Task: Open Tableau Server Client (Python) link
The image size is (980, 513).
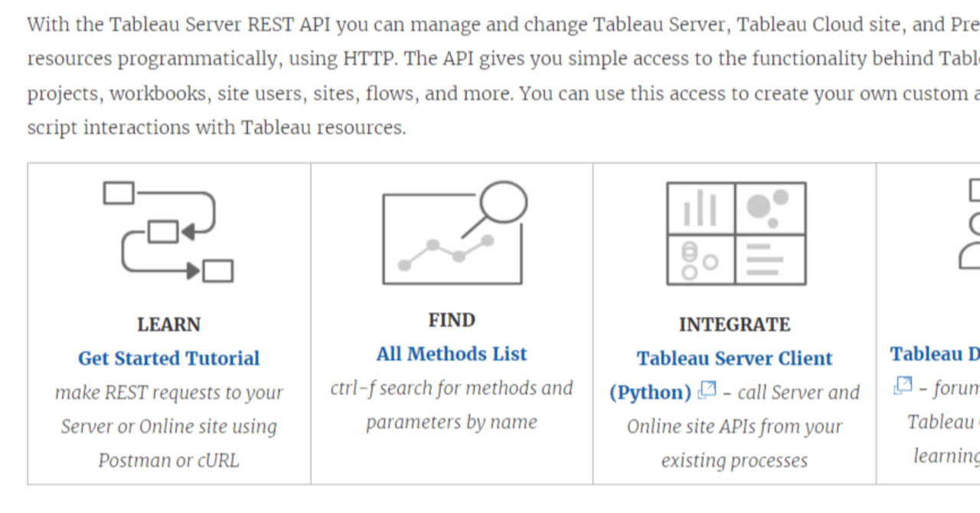Action: tap(734, 358)
